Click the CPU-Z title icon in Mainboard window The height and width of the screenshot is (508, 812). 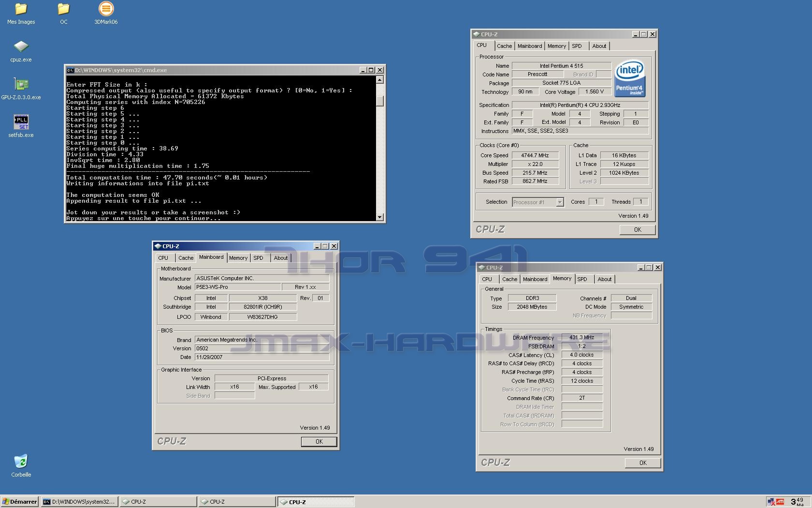(158, 246)
